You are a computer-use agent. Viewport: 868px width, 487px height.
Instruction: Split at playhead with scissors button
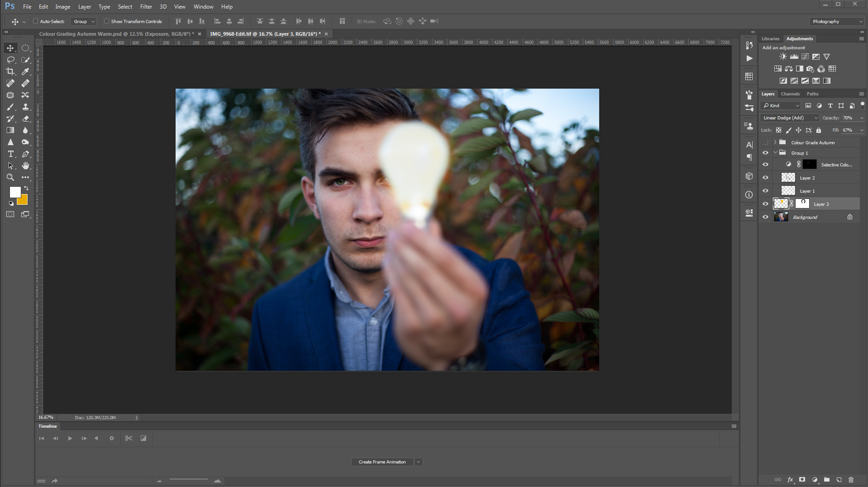tap(129, 438)
